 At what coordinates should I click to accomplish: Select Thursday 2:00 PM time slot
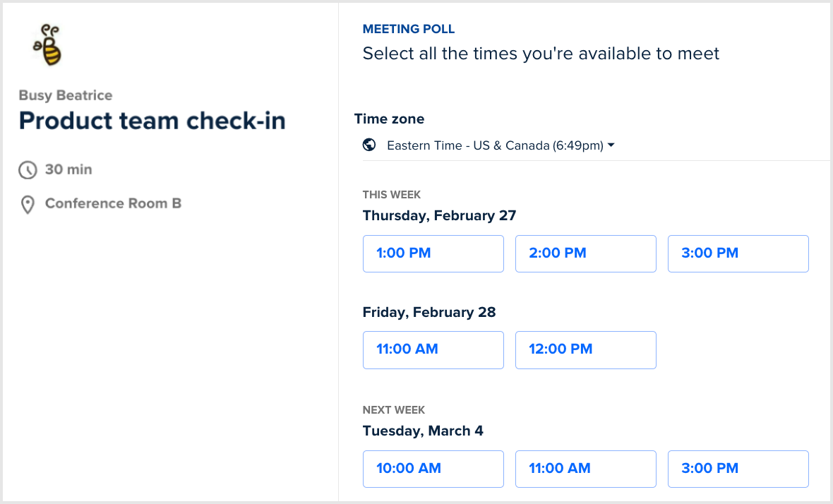(x=585, y=254)
